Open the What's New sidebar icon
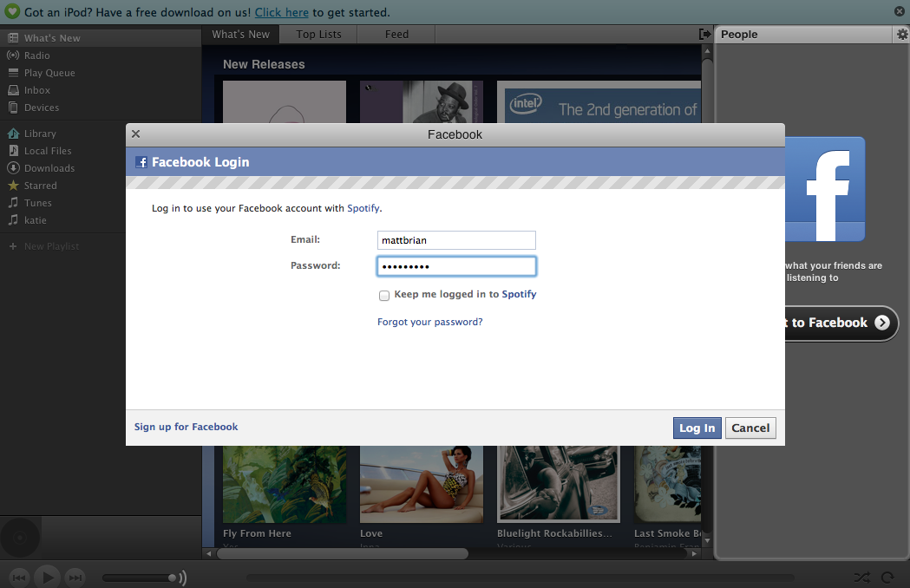 pos(13,38)
